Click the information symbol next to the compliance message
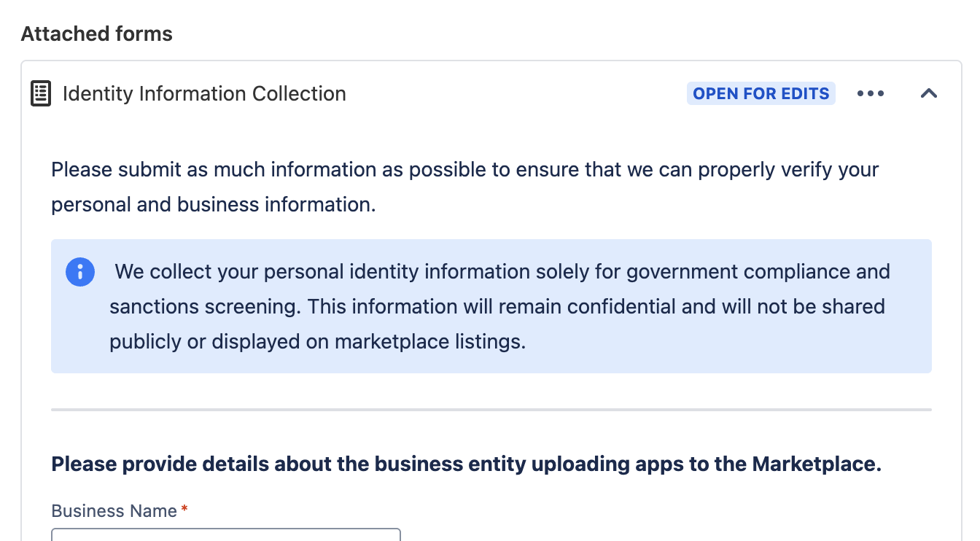 pos(80,272)
